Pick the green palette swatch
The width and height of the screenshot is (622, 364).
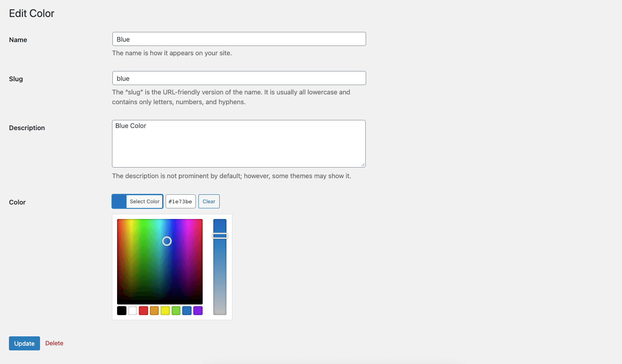pyautogui.click(x=176, y=311)
